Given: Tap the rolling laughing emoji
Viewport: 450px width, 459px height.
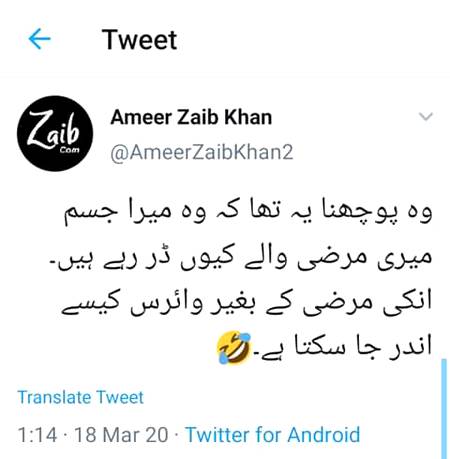Looking at the screenshot, I should (234, 347).
